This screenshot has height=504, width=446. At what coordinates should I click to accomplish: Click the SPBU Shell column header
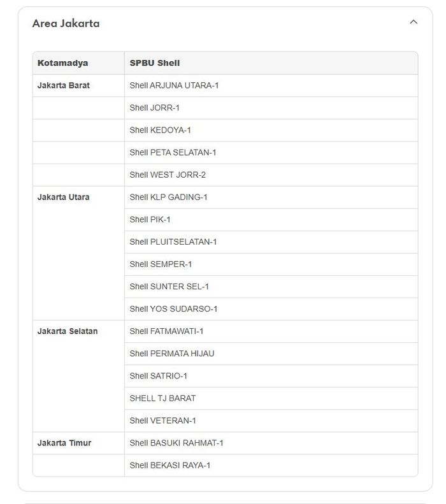[x=155, y=63]
